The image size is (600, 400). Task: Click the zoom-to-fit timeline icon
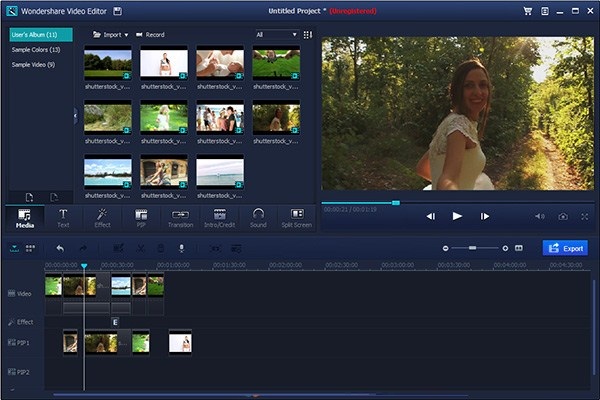(519, 247)
